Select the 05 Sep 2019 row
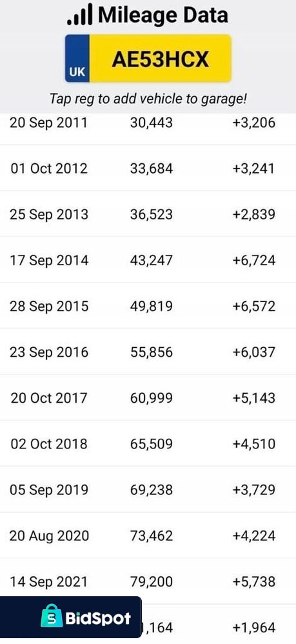 148,490
